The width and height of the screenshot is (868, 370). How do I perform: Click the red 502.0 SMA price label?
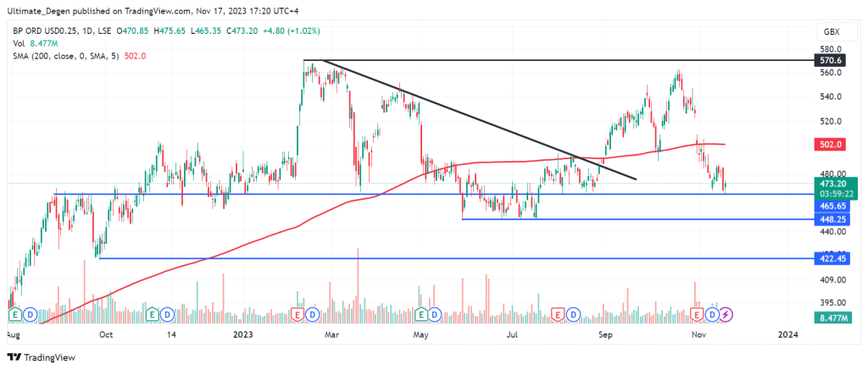pos(832,144)
